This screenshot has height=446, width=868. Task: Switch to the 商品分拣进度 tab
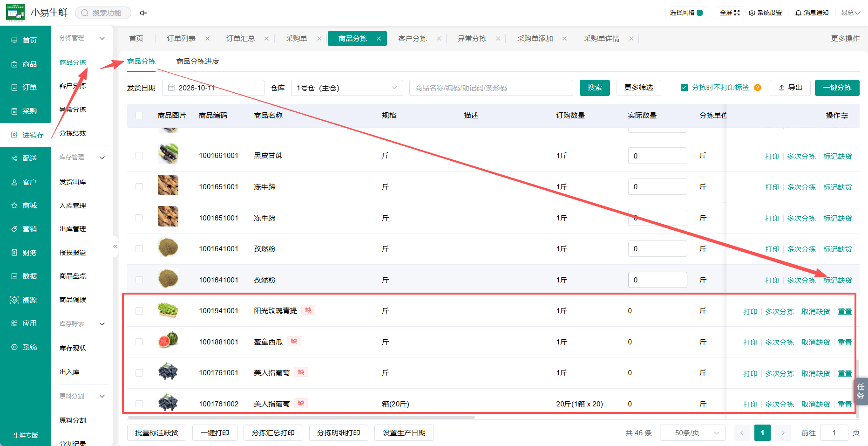[197, 62]
